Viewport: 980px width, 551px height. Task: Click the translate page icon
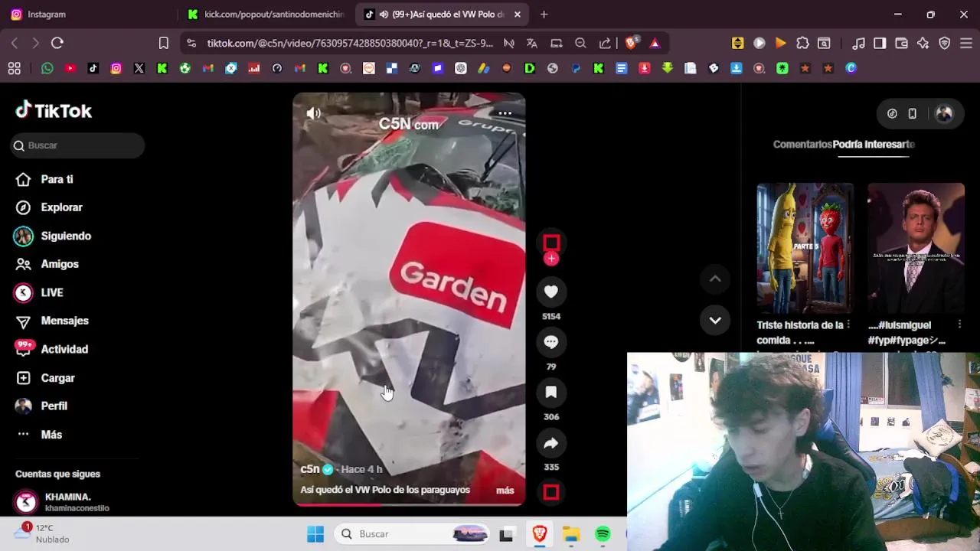point(531,44)
